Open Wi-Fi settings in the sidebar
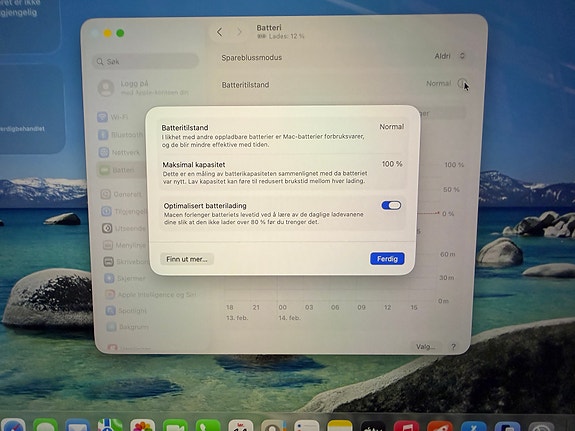Viewport: 575px width, 431px height. [114, 117]
